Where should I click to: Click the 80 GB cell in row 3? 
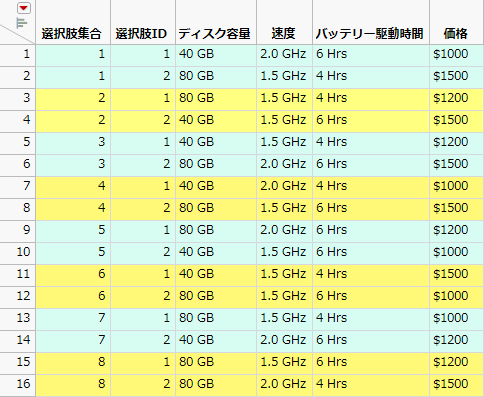216,98
